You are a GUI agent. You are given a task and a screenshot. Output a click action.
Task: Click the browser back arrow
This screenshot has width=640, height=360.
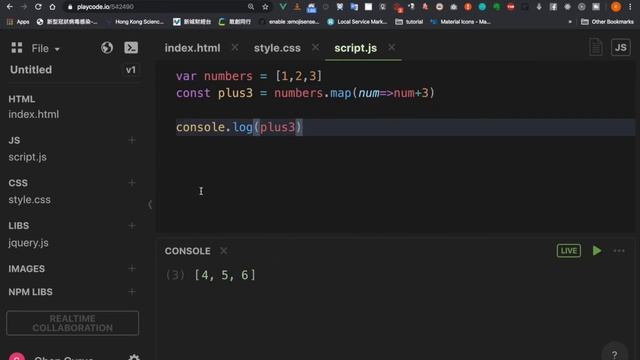9,7
